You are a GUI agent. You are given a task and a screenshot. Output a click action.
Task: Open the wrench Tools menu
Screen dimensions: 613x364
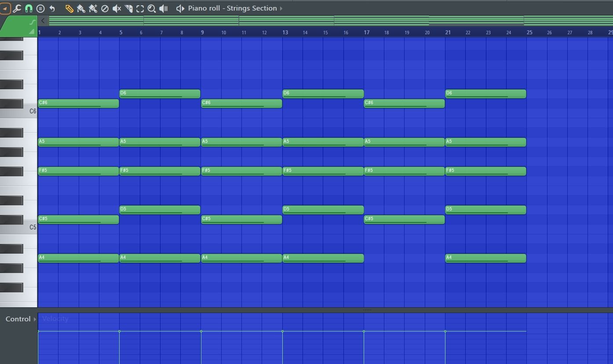pyautogui.click(x=17, y=8)
